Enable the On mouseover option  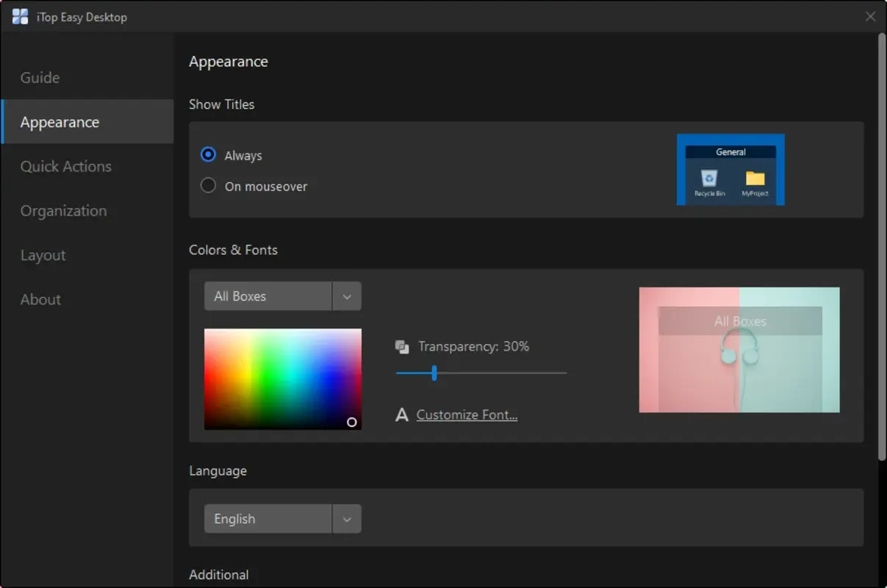(x=208, y=185)
